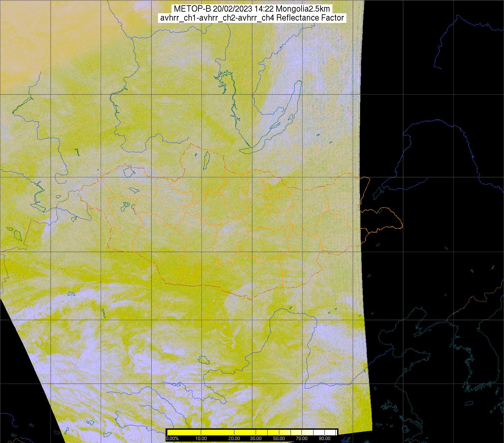Viewport: 504px width, 443px height.
Task: Click the 20.00 tick label on the legend
Action: [234, 438]
